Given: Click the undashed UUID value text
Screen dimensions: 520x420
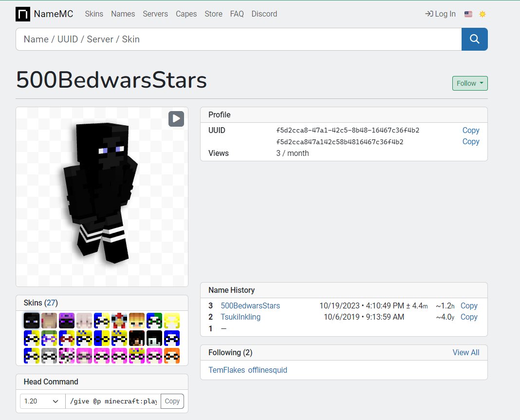Looking at the screenshot, I should [x=340, y=142].
